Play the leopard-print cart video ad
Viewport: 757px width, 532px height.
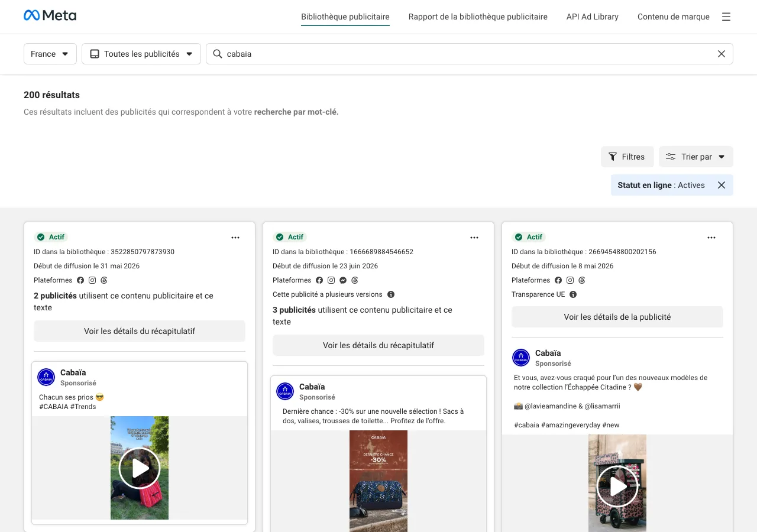coord(617,486)
